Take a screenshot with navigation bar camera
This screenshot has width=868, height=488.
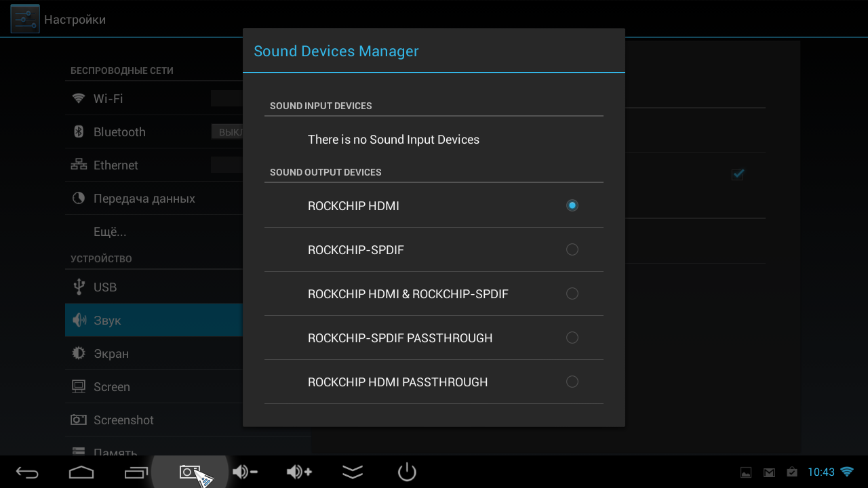pyautogui.click(x=190, y=472)
